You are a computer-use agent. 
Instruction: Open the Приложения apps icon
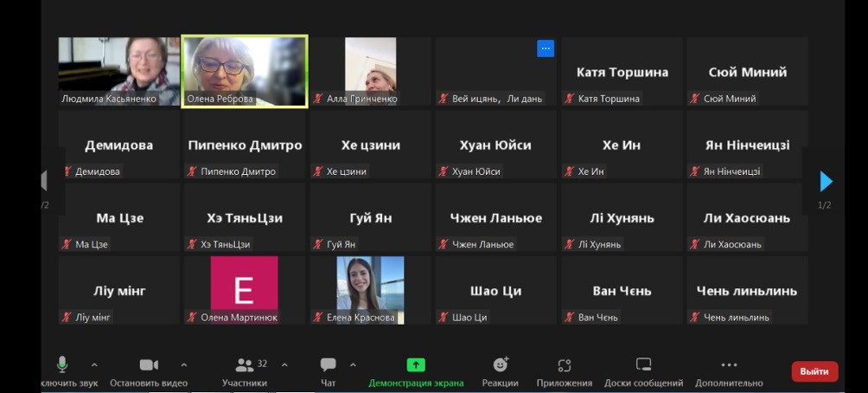click(x=564, y=364)
